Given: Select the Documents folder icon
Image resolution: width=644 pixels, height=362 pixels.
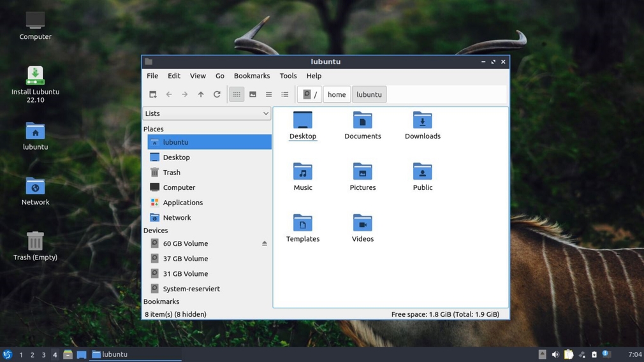Looking at the screenshot, I should [363, 126].
